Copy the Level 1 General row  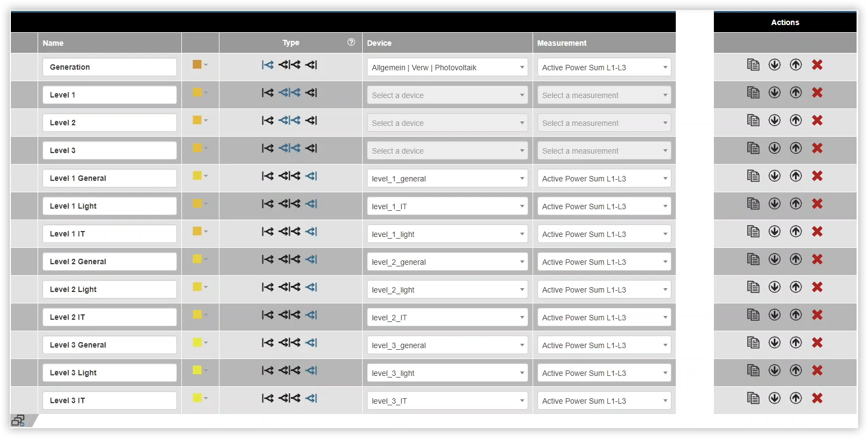pos(753,176)
